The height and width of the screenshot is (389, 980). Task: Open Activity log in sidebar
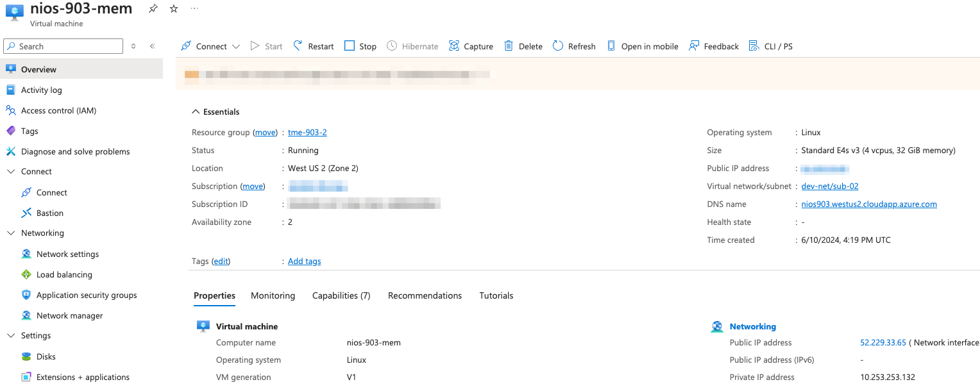(41, 90)
